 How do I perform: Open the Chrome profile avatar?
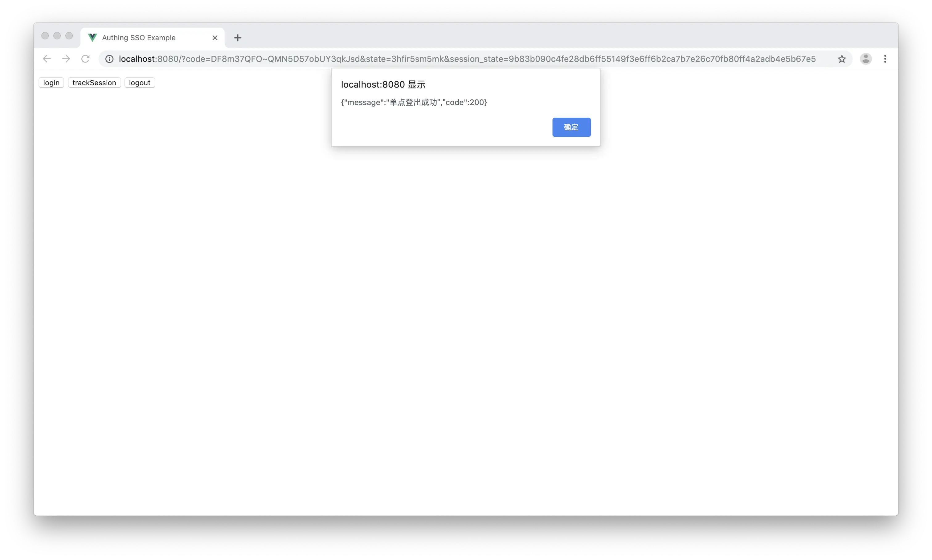[865, 59]
